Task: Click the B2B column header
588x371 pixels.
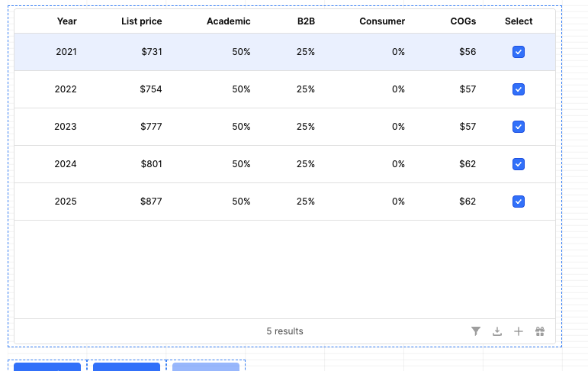Action: (306, 21)
